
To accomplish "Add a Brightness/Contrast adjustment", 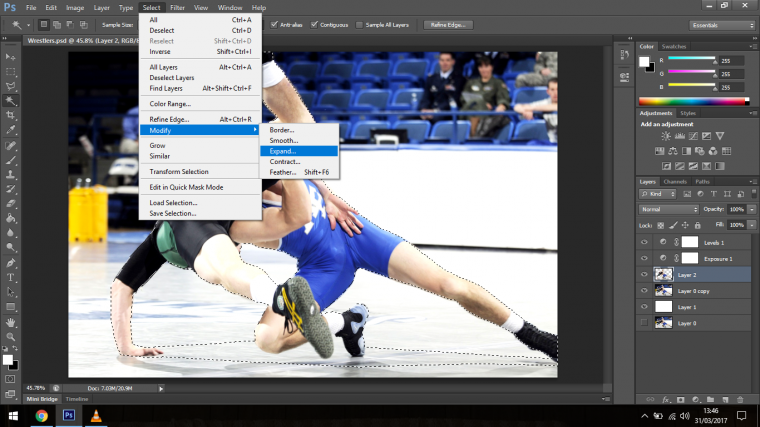I will tap(666, 136).
